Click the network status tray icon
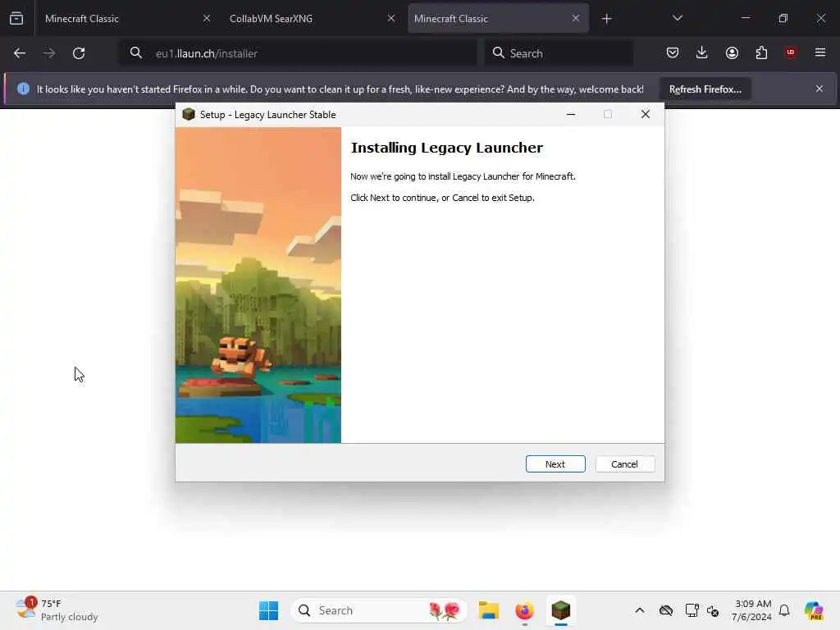Image resolution: width=840 pixels, height=630 pixels. pos(692,610)
